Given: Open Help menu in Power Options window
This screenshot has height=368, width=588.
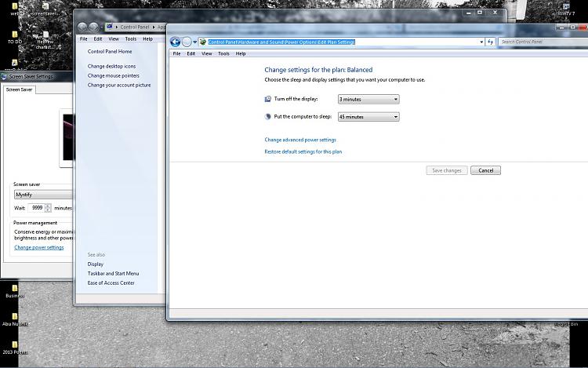Looking at the screenshot, I should click(241, 53).
